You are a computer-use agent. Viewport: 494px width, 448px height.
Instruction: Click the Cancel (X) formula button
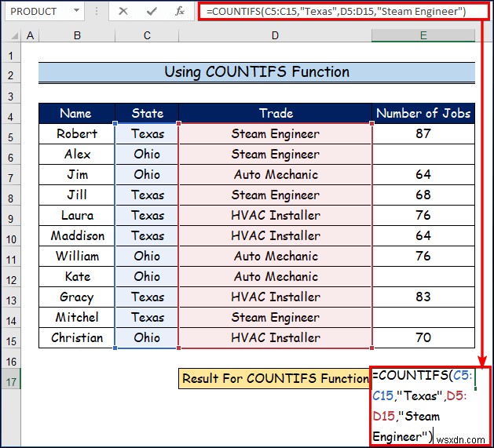tap(123, 11)
